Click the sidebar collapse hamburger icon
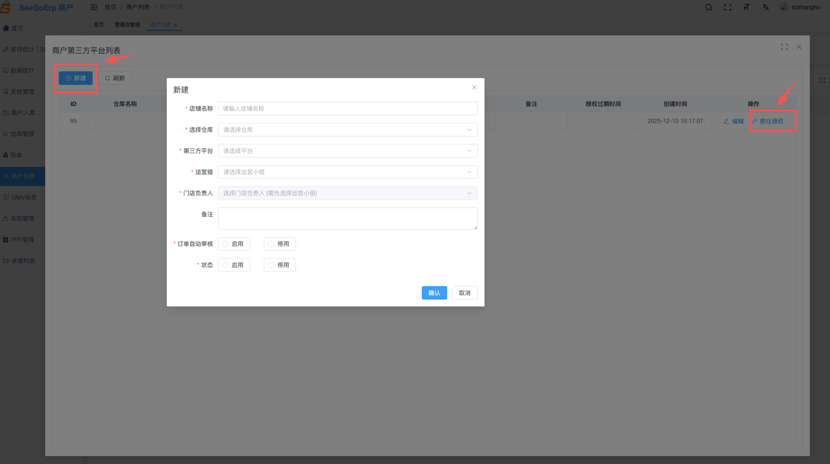Screen dimensions: 830x464 [94, 7]
